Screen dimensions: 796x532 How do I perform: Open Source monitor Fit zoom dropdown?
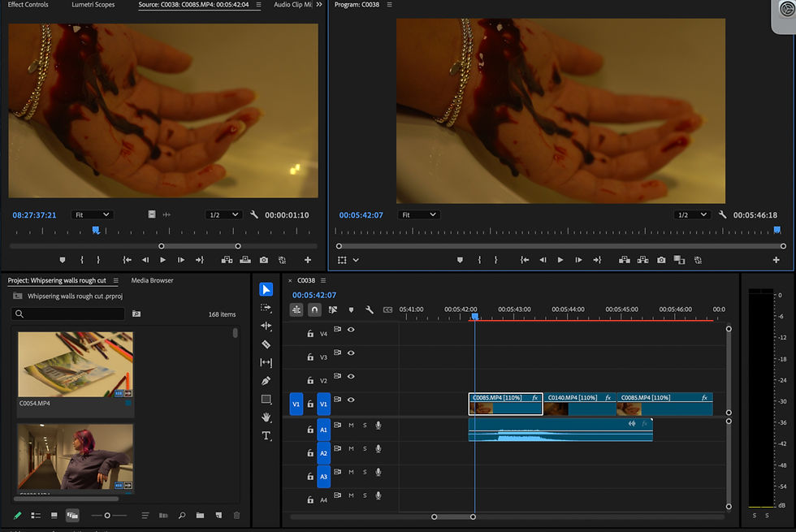click(92, 214)
